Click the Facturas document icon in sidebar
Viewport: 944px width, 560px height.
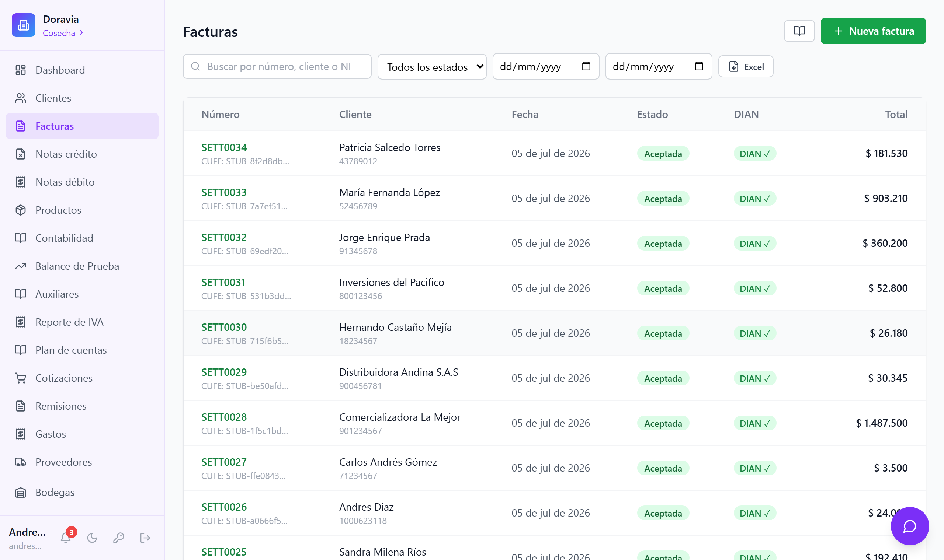click(21, 126)
